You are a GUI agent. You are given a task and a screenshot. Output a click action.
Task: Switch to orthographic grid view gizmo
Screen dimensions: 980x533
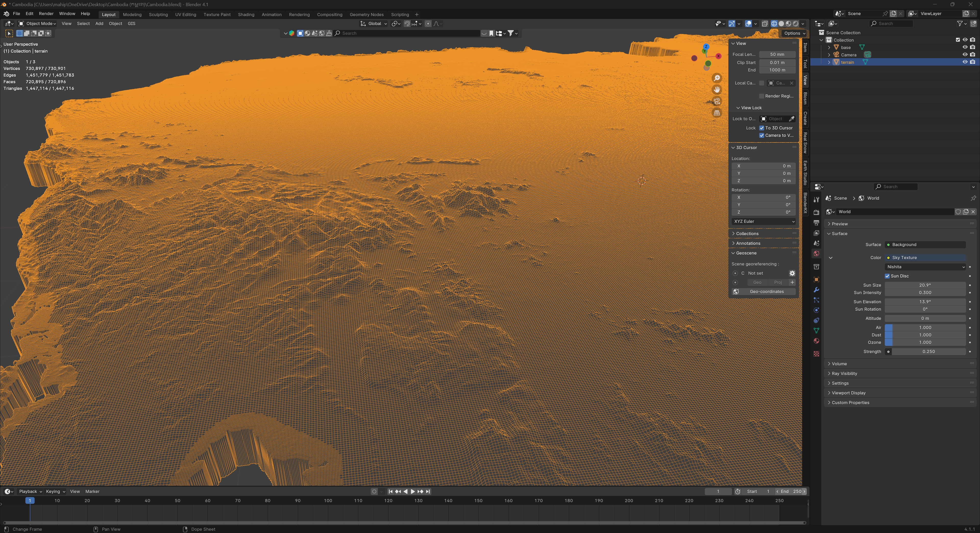click(x=717, y=113)
